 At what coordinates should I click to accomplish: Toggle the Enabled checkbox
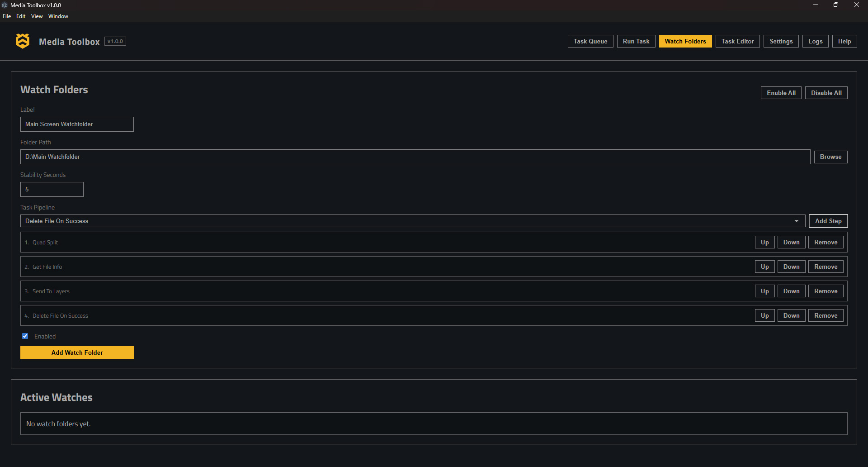coord(25,336)
